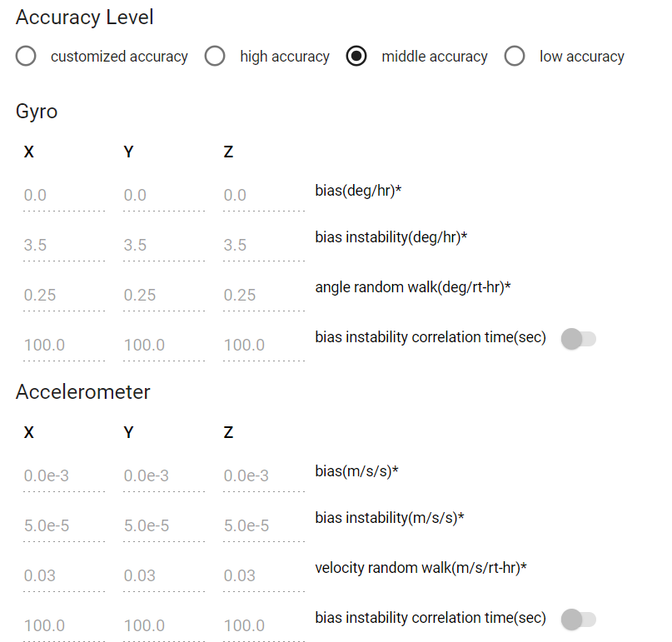
Task: Click accelerometer X bias field
Action: click(x=63, y=476)
